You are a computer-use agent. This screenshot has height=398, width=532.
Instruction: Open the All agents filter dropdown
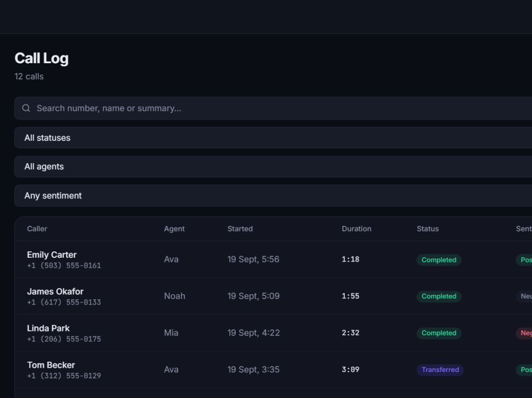(273, 166)
